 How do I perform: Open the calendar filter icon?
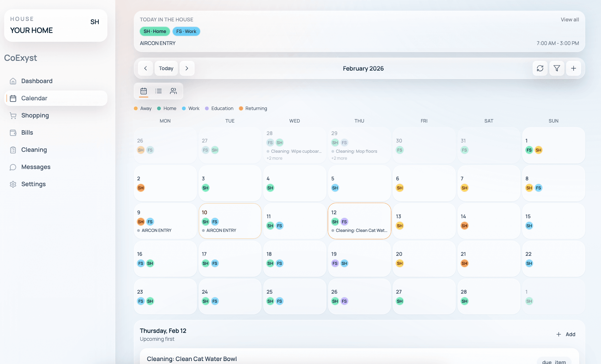click(557, 68)
